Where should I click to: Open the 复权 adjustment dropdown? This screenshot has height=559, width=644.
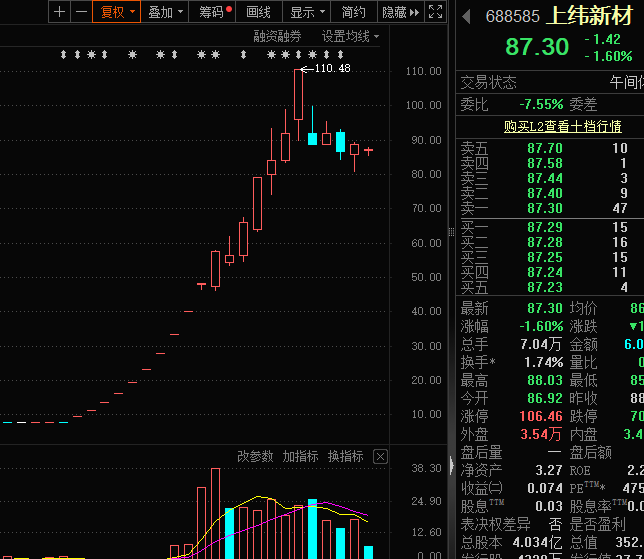(x=117, y=12)
